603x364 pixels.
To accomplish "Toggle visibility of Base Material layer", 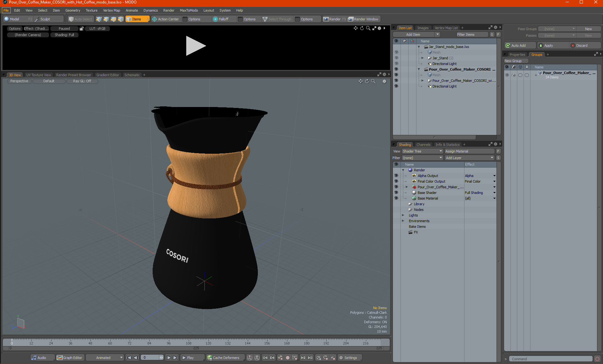I will [396, 198].
